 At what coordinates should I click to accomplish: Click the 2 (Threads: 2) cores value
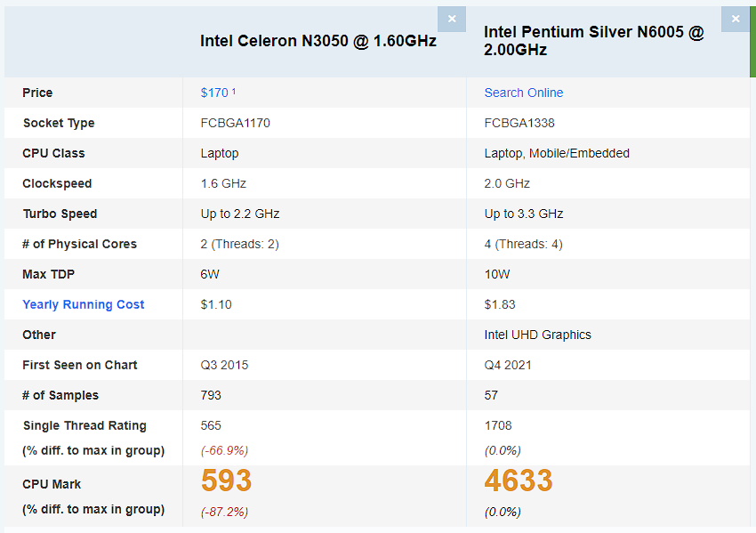pyautogui.click(x=239, y=244)
